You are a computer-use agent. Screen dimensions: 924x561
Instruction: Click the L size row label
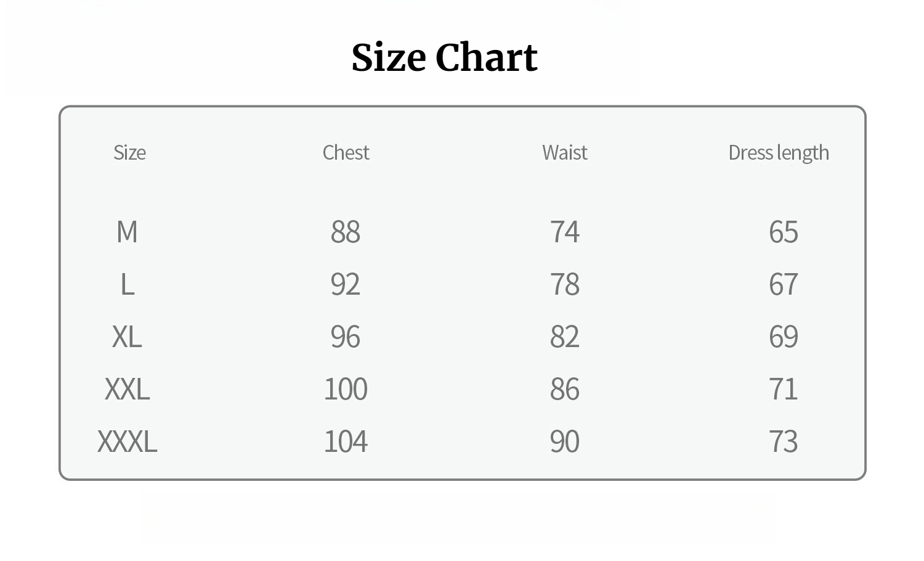click(127, 284)
